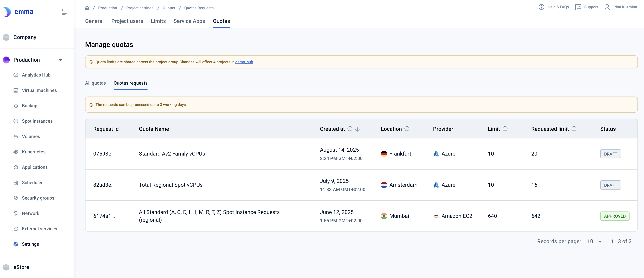The height and width of the screenshot is (278, 644).
Task: Click DRAFT status of request 82ad3e
Action: pyautogui.click(x=610, y=185)
